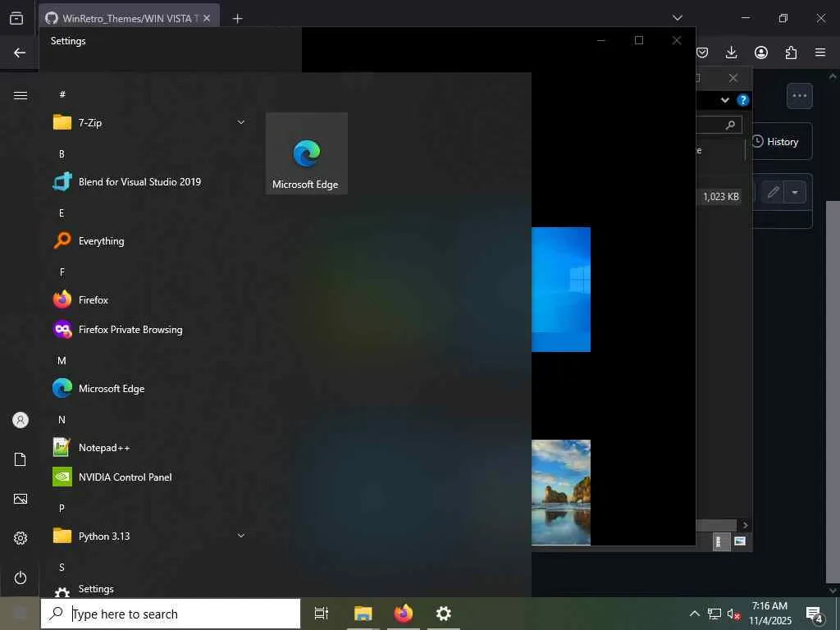Show hidden system tray icons

pyautogui.click(x=694, y=614)
